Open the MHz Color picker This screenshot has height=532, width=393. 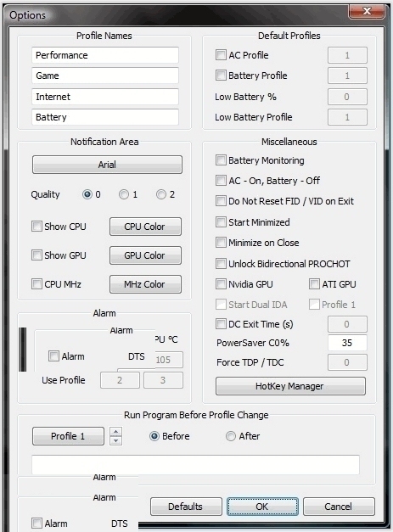click(145, 284)
